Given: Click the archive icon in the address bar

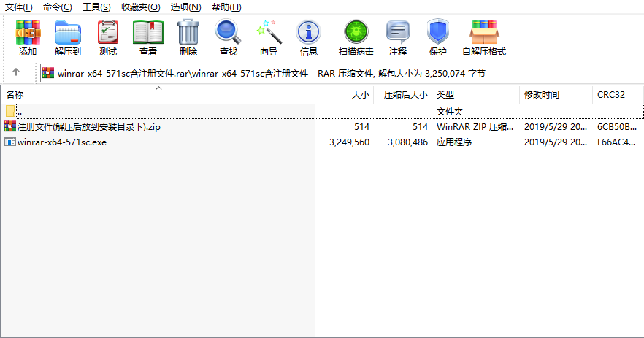Looking at the screenshot, I should tap(48, 73).
